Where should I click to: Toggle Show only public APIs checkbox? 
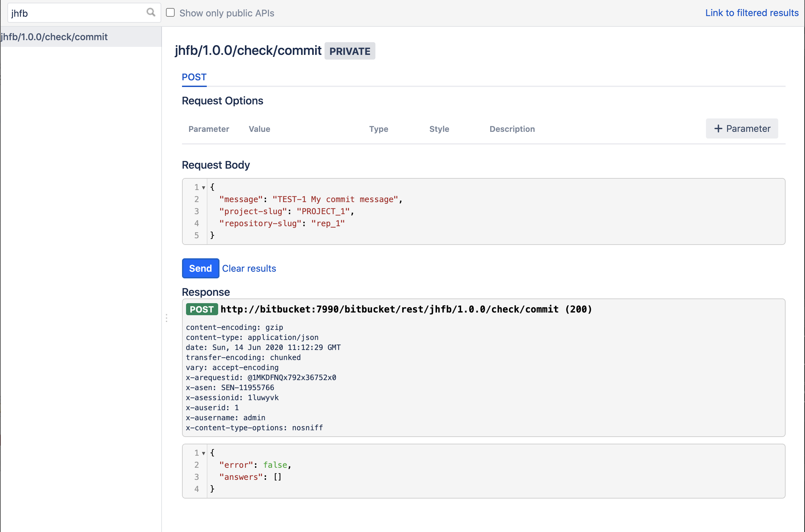tap(170, 13)
